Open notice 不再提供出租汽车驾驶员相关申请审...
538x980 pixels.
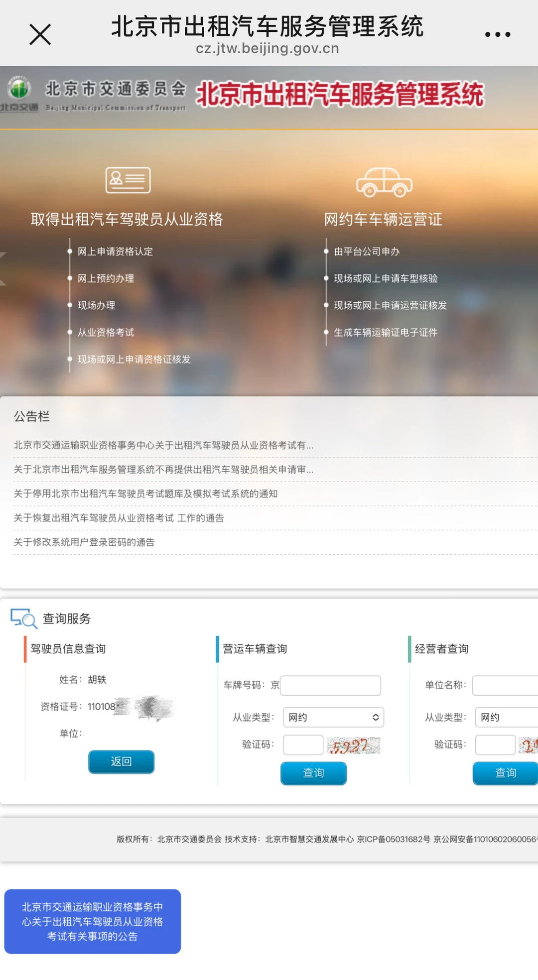[x=163, y=470]
